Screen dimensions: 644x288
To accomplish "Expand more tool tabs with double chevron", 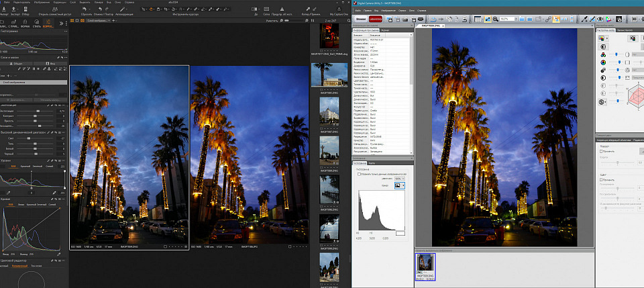I will coord(61,23).
